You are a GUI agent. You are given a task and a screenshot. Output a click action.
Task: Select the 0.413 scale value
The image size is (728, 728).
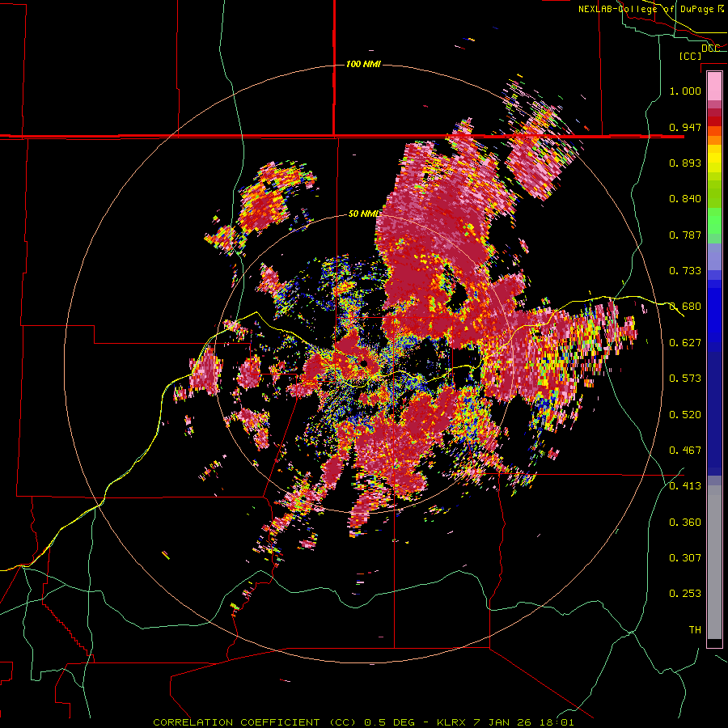coord(685,485)
